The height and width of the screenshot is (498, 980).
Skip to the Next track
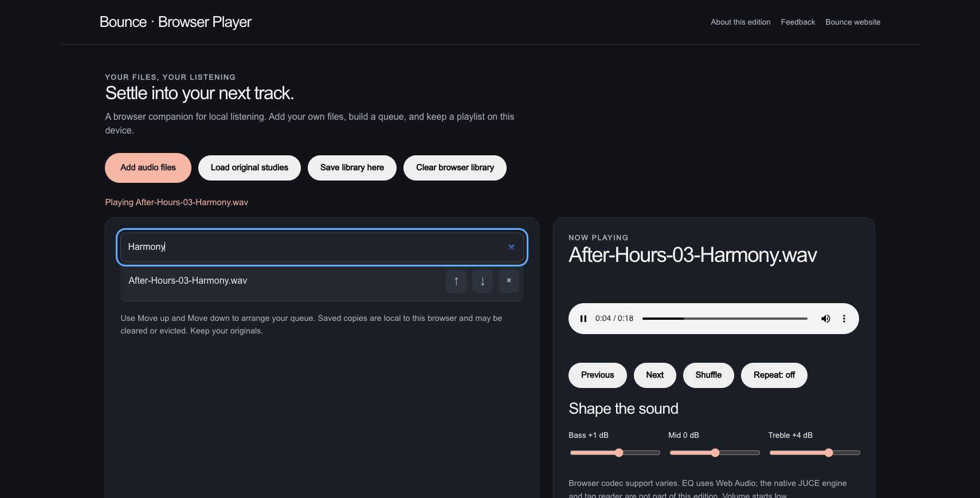pyautogui.click(x=655, y=375)
